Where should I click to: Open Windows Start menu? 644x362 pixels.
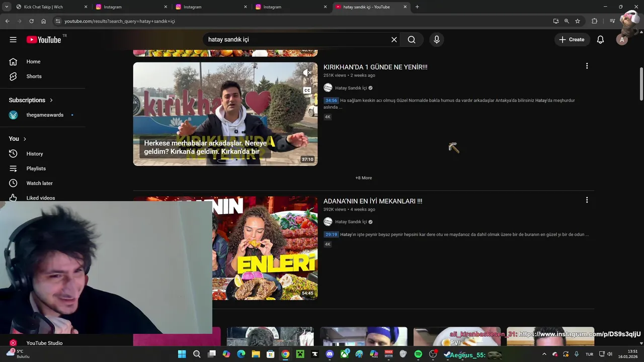[182, 354]
